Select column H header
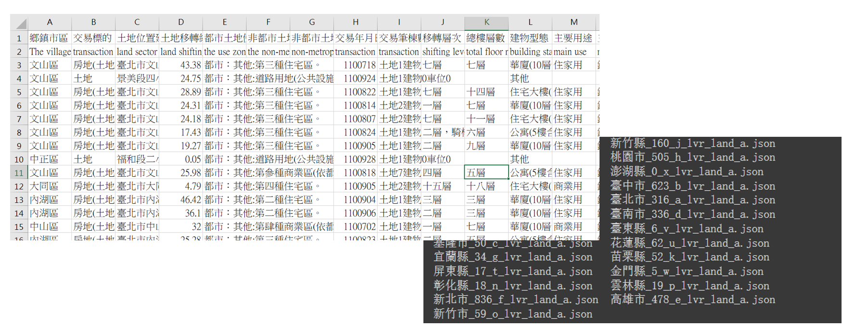Image resolution: width=868 pixels, height=329 pixels. [356, 22]
